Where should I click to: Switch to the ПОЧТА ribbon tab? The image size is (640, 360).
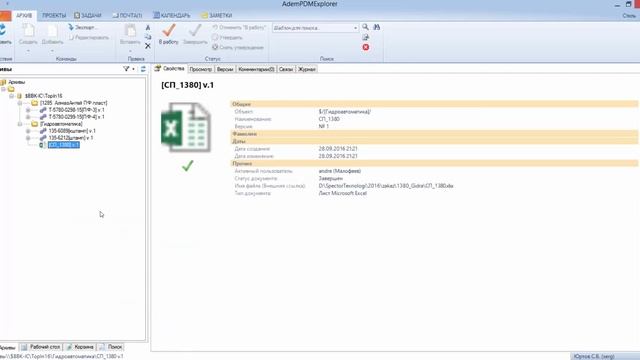coord(127,16)
